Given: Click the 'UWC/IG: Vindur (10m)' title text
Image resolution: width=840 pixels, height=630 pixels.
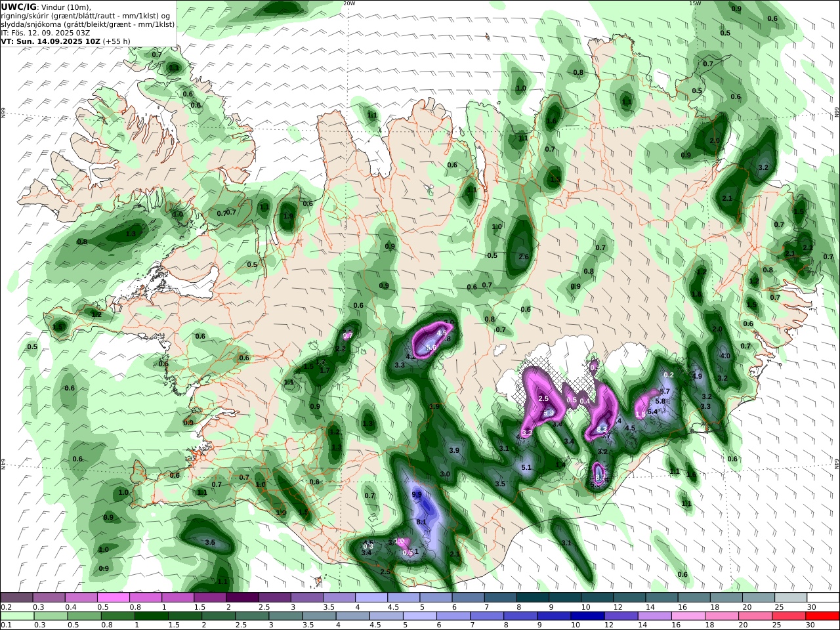Looking at the screenshot, I should point(46,7).
